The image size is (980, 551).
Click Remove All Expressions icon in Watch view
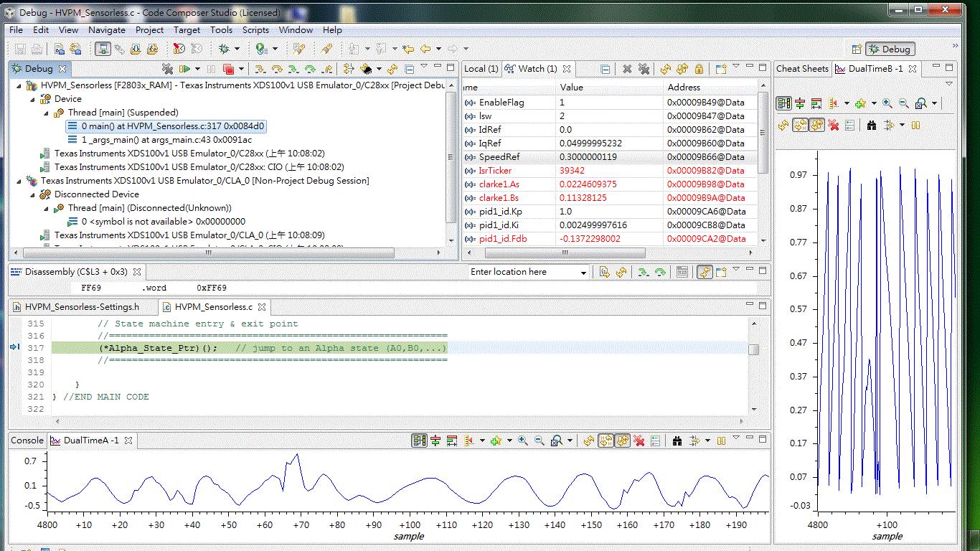[644, 69]
